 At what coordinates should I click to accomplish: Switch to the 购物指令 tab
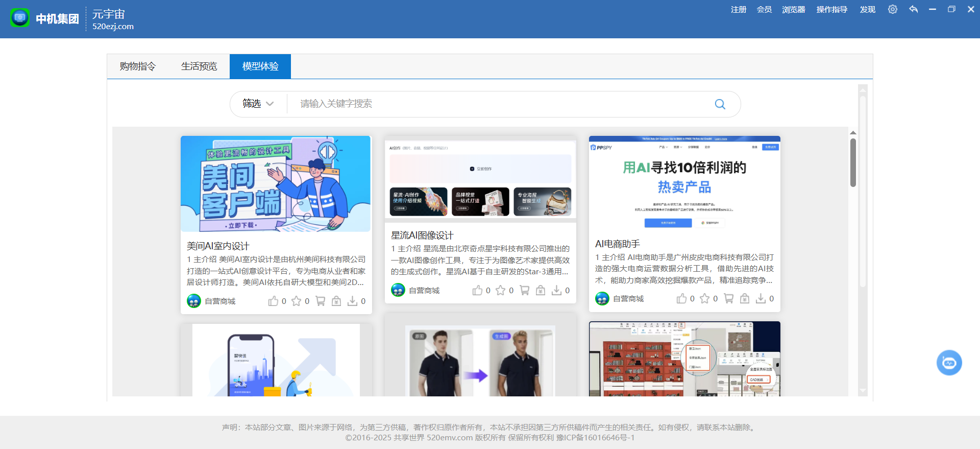click(x=138, y=66)
